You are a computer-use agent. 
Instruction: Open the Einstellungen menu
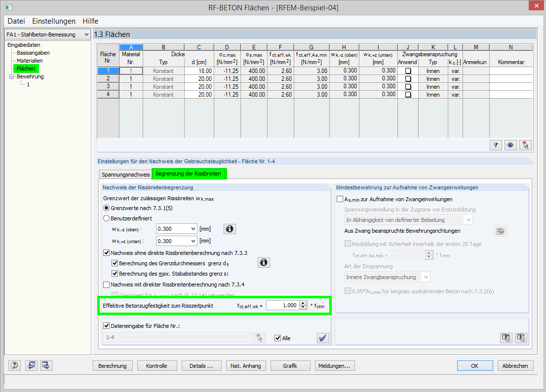[x=54, y=21]
